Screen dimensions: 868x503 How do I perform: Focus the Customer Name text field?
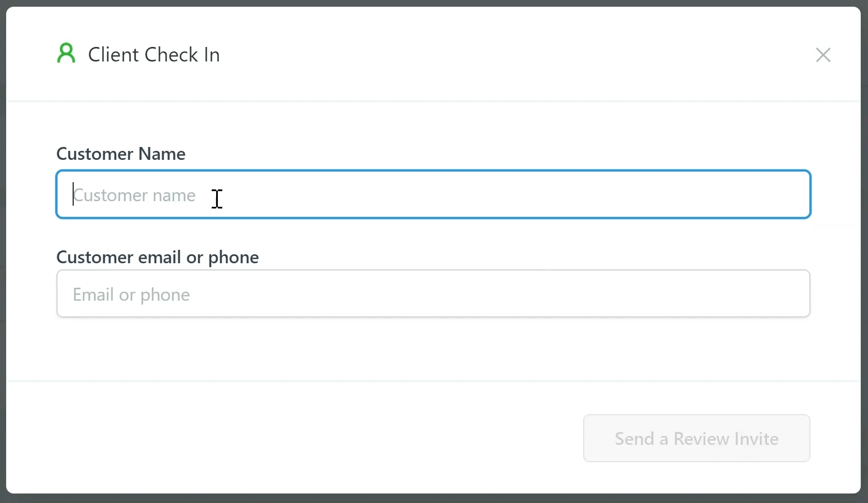[x=433, y=194]
